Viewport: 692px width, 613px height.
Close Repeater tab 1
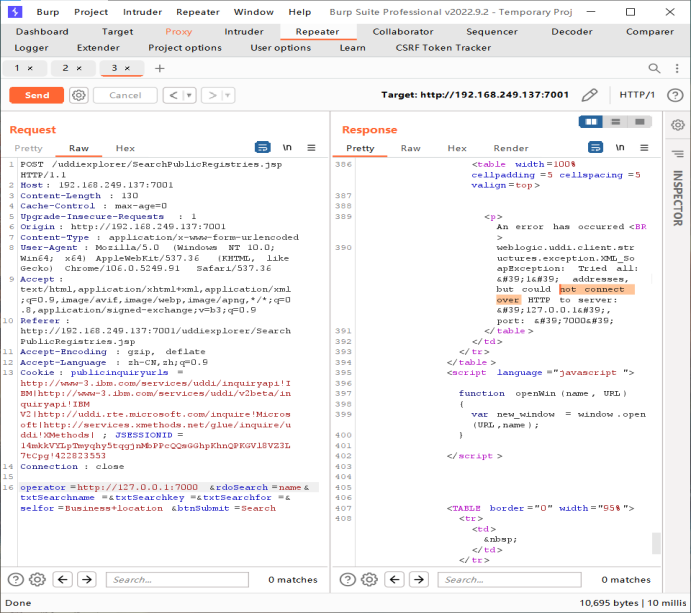[x=30, y=68]
